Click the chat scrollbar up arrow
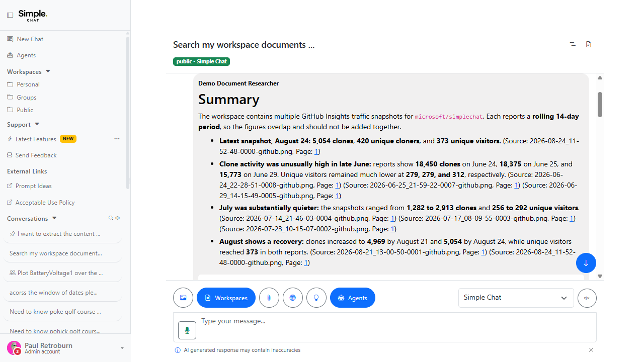This screenshot has height=362, width=644. tap(600, 78)
